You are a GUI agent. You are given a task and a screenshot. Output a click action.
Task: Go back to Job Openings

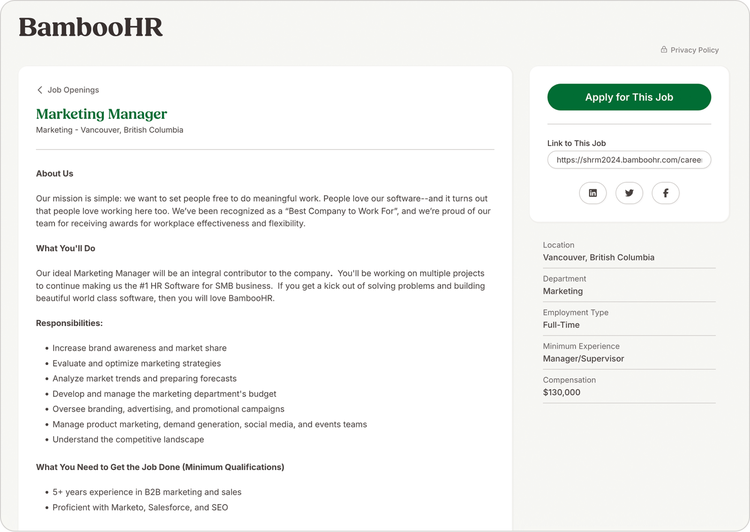coord(72,90)
